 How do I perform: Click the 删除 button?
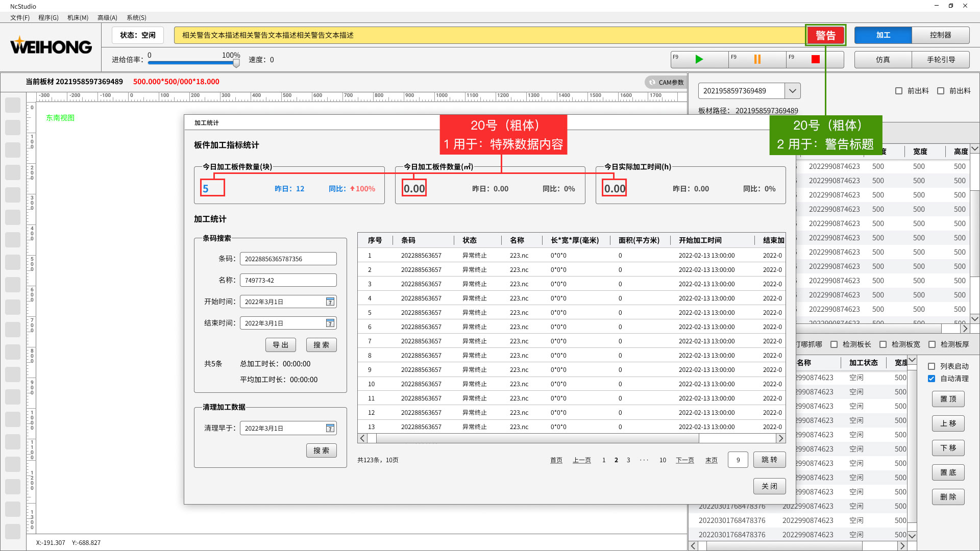pos(948,497)
